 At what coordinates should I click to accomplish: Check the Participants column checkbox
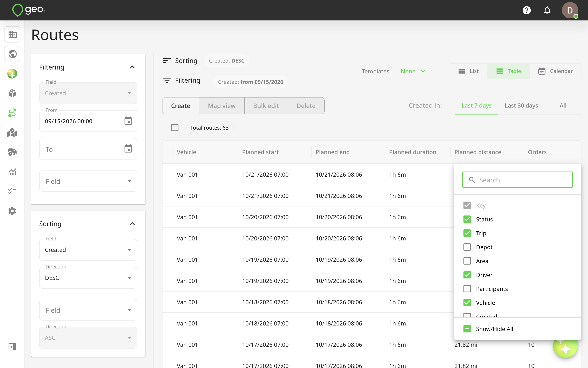coord(467,289)
